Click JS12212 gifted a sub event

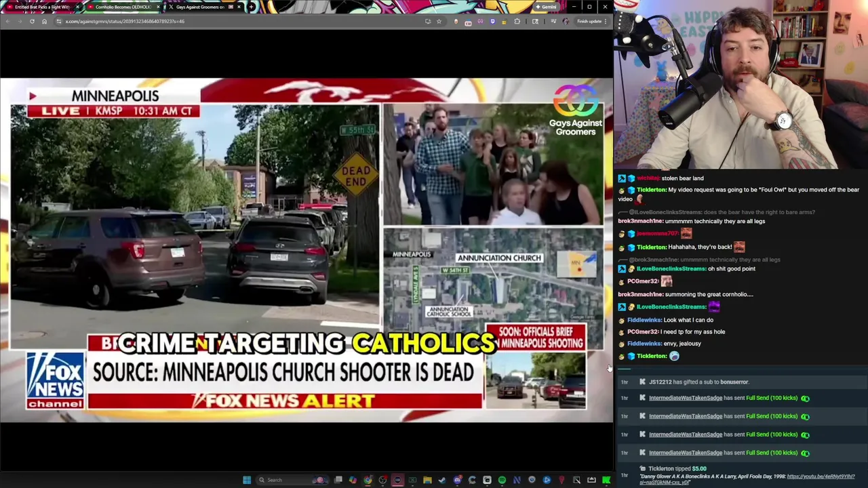pos(698,382)
